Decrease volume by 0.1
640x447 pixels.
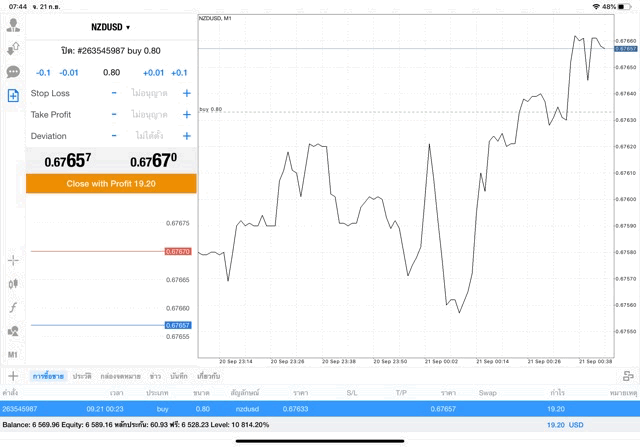[x=43, y=73]
